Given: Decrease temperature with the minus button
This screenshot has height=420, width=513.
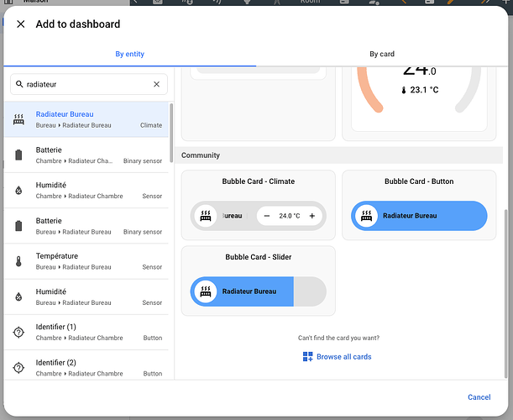Looking at the screenshot, I should coord(267,216).
